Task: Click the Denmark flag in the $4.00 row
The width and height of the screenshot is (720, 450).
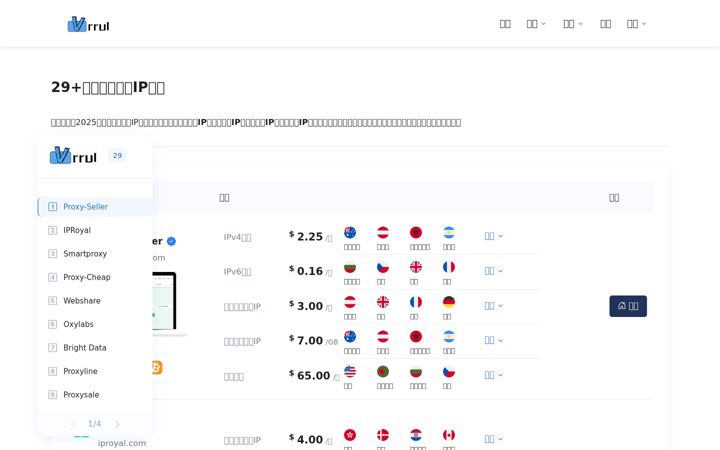Action: point(383,435)
